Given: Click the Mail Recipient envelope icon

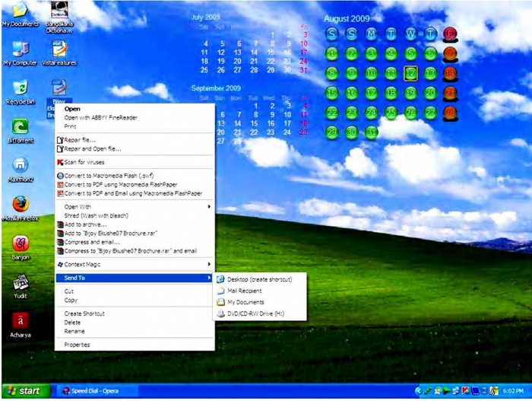Looking at the screenshot, I should point(220,291).
